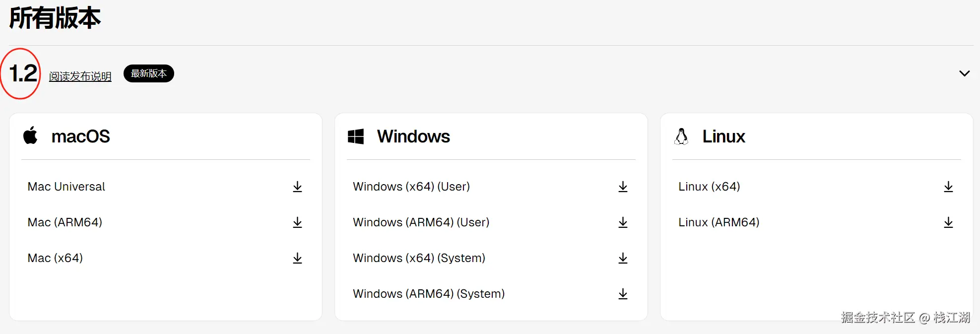Download Windows (ARM64) (System) installer

(623, 294)
